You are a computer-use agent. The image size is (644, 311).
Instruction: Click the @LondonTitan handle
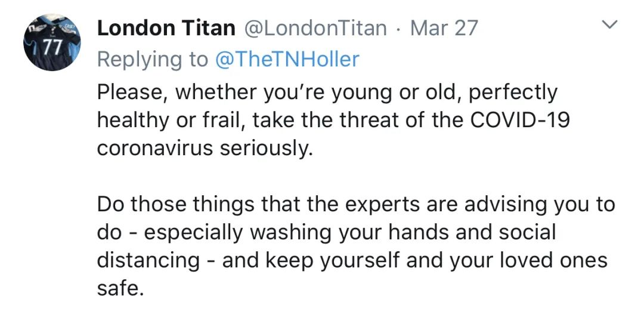point(312,28)
